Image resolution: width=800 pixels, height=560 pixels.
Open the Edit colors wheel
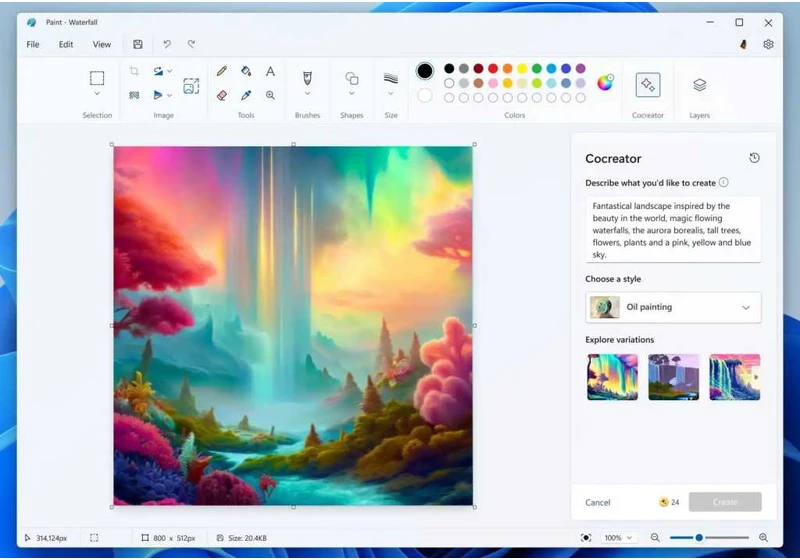click(605, 82)
